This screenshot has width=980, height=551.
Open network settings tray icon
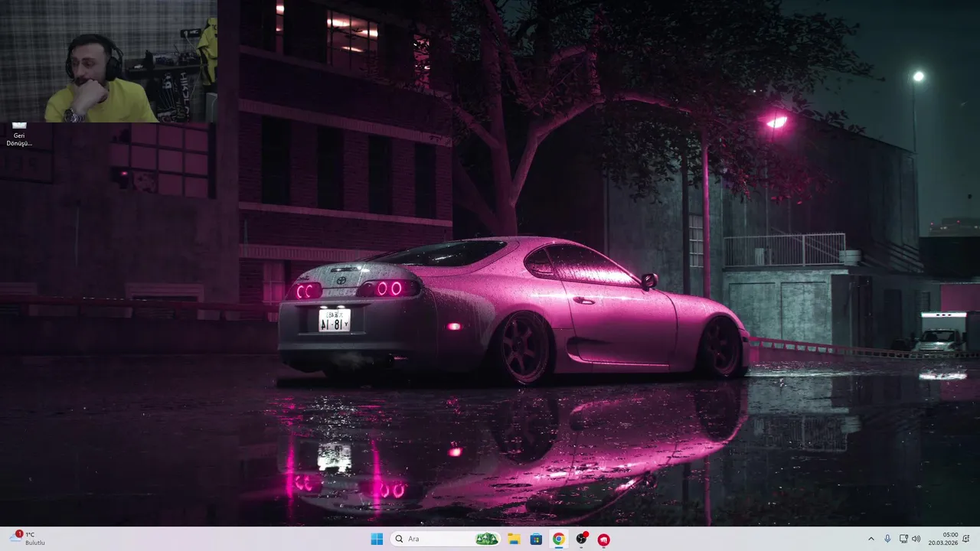click(x=903, y=539)
